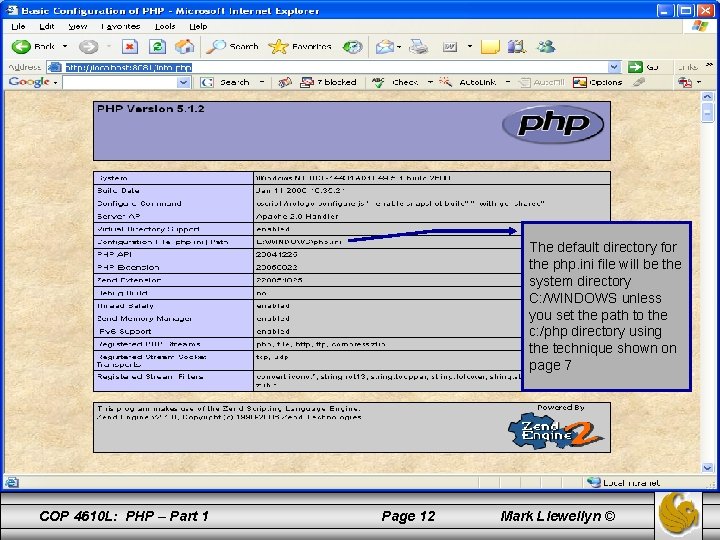Screen dimensions: 720x540
Task: Click the Go green arrow button
Action: 636,67
